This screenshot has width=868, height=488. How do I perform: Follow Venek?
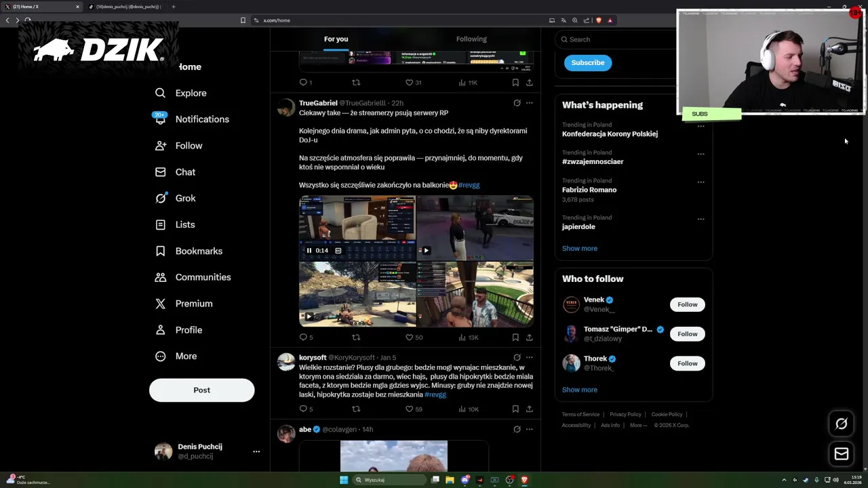click(x=687, y=304)
